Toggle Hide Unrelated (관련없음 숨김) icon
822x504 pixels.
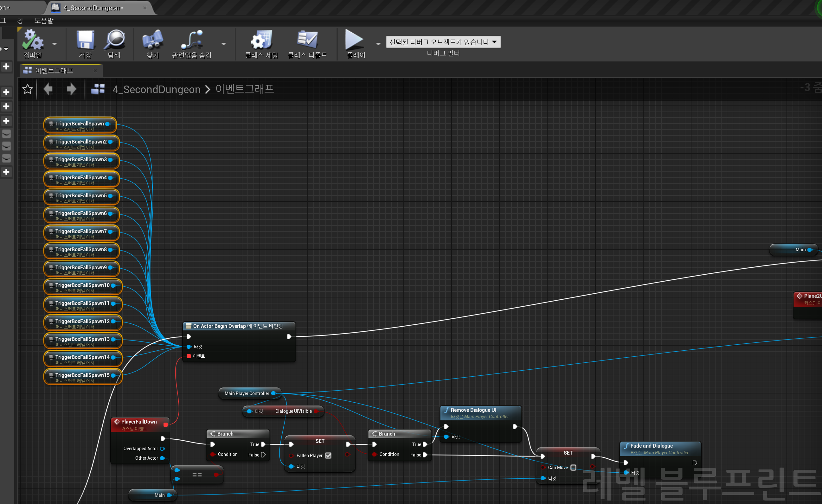point(192,40)
